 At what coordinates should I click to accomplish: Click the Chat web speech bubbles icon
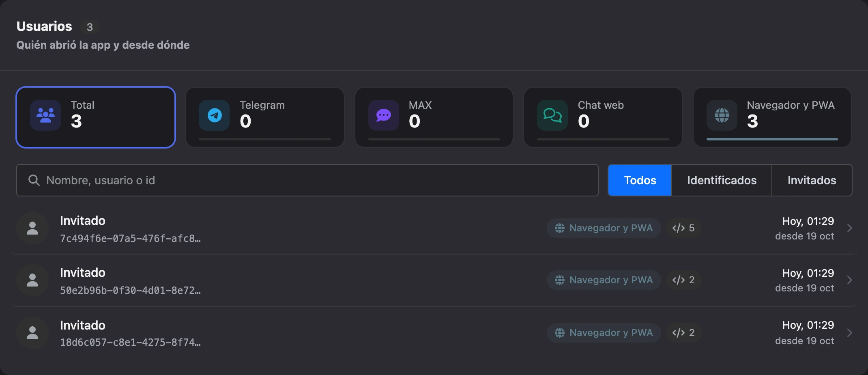(552, 115)
